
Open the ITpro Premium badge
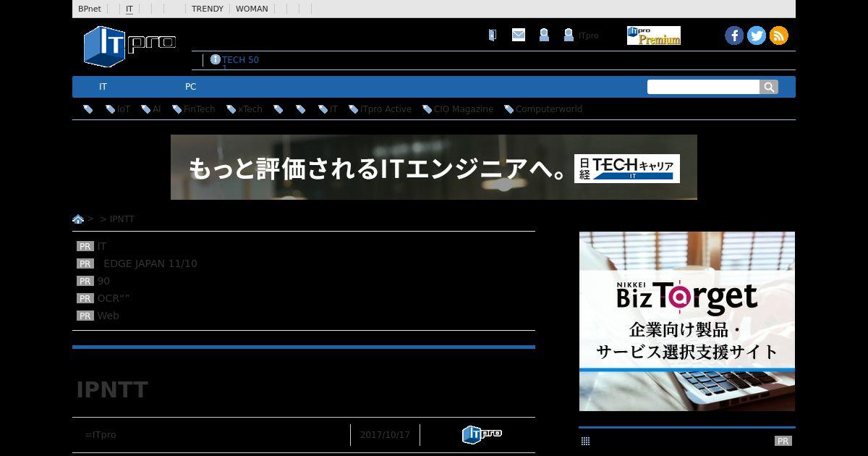[654, 35]
